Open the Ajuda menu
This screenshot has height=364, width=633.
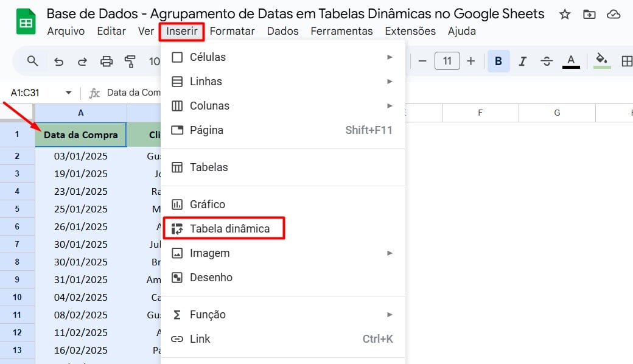[461, 31]
